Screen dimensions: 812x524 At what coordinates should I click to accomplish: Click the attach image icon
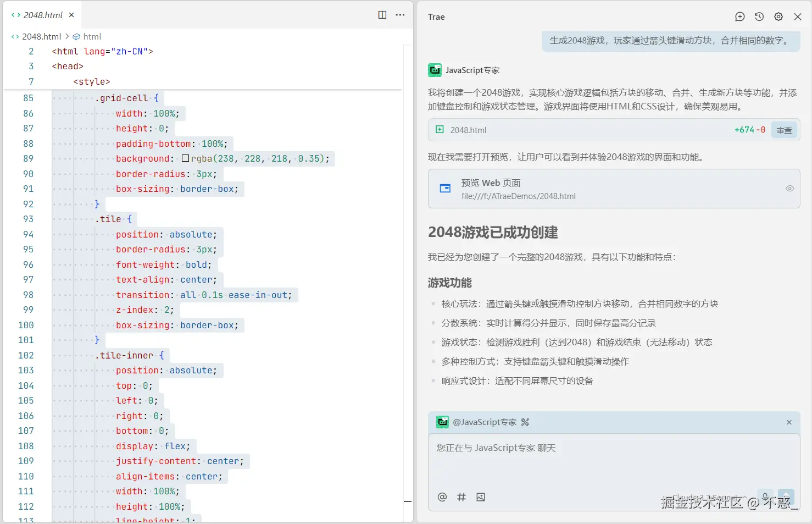[x=481, y=497]
